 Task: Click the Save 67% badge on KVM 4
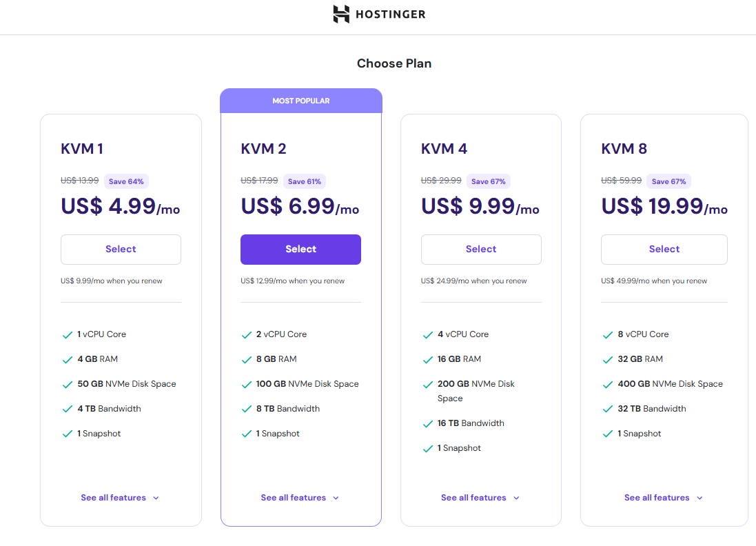pos(489,181)
